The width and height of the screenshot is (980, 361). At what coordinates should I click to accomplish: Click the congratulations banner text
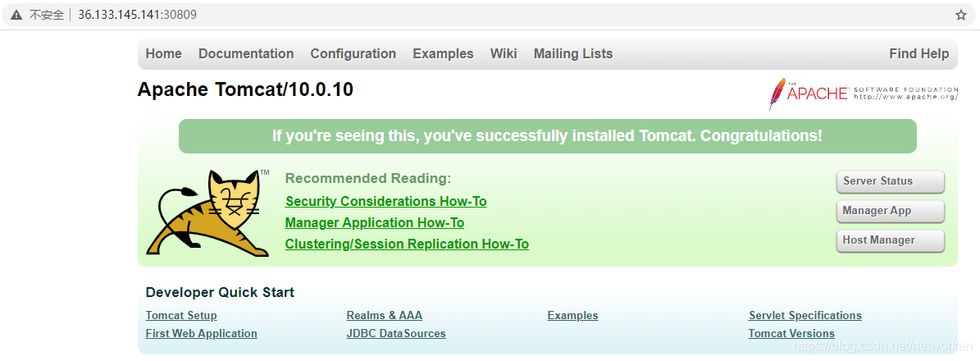tap(548, 135)
